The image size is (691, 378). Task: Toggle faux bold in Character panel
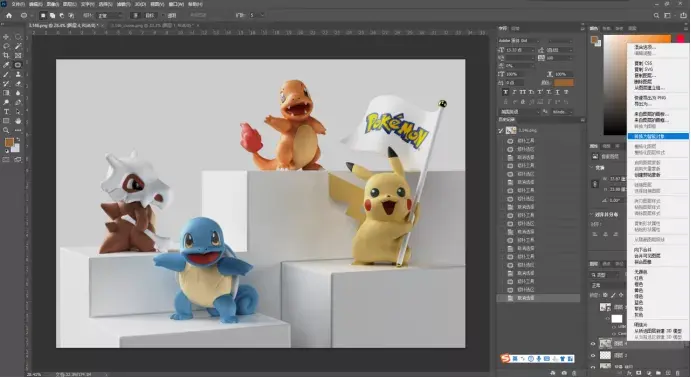506,92
